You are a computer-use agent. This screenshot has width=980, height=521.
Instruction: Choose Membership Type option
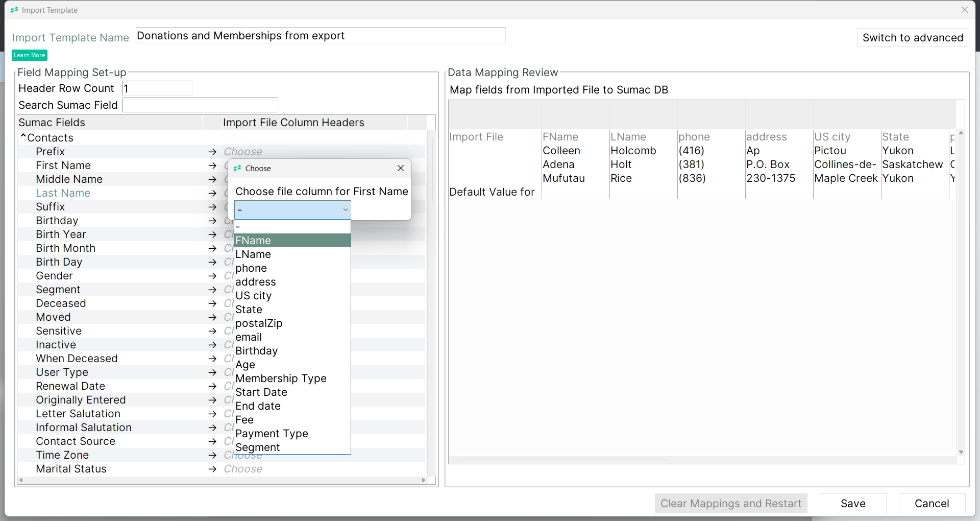292,378
